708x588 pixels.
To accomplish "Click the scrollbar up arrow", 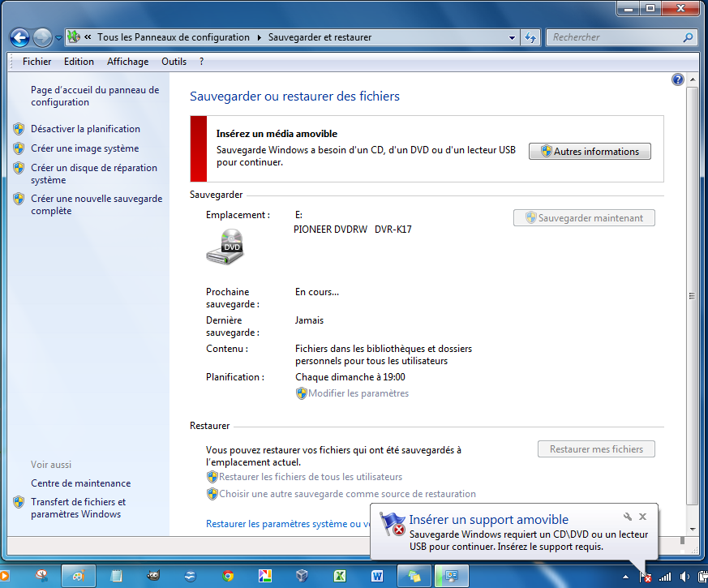I will pos(693,80).
